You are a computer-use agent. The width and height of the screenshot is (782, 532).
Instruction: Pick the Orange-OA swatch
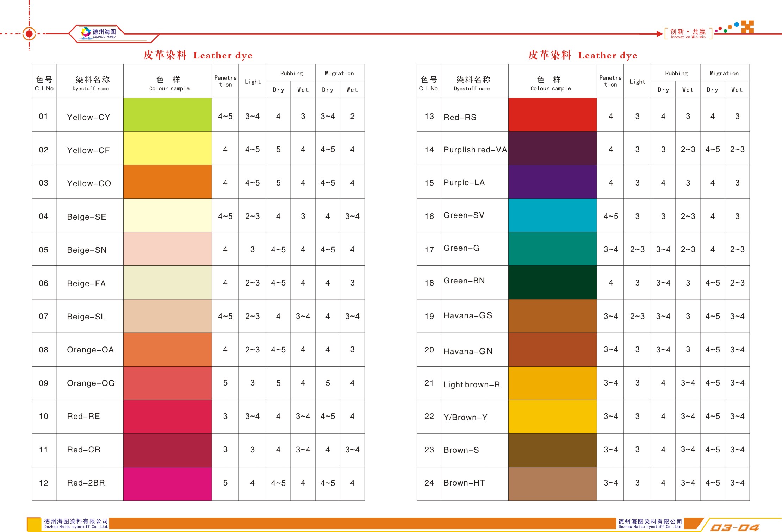pos(168,349)
